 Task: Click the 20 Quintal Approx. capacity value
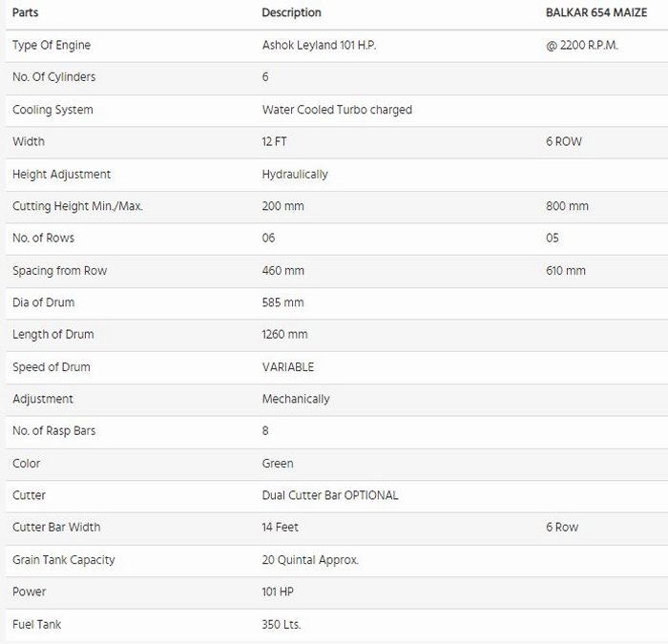click(310, 559)
